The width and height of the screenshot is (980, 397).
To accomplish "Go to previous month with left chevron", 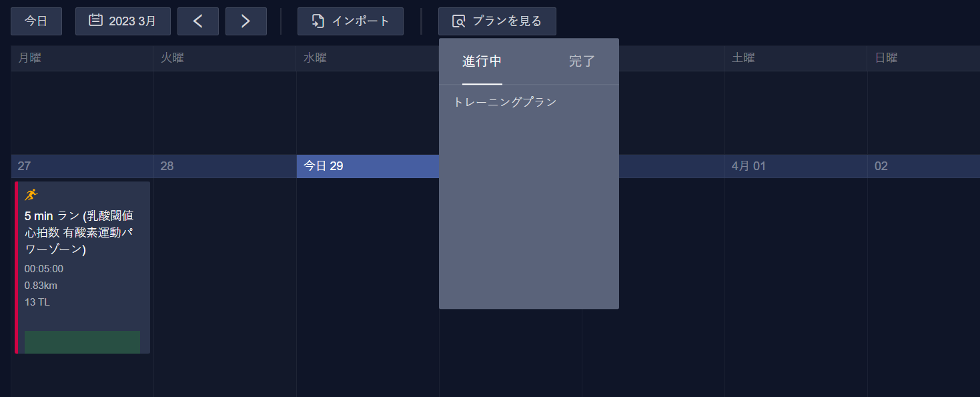I will coord(198,21).
